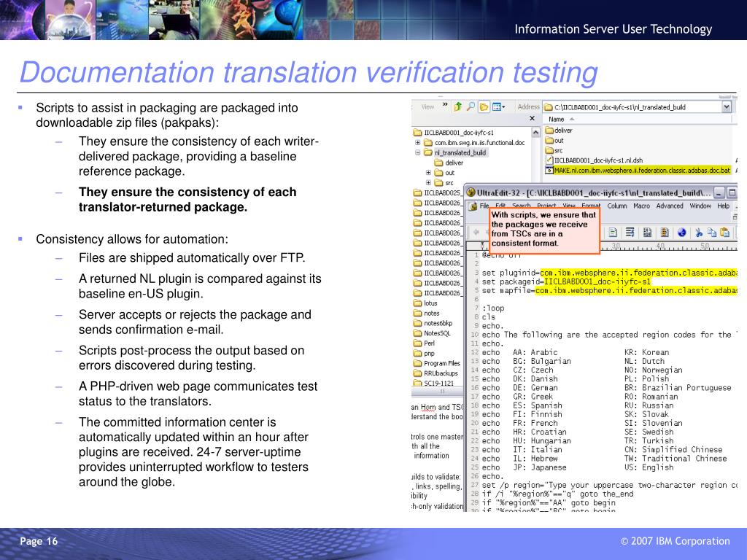
Task: Click the Search magnifier icon in Explorer toolbar
Action: (x=471, y=106)
